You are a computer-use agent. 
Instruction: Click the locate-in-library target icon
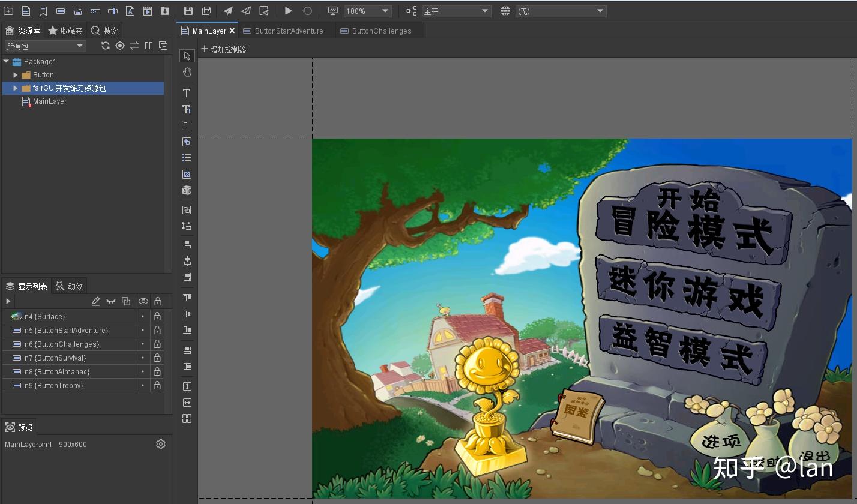120,46
